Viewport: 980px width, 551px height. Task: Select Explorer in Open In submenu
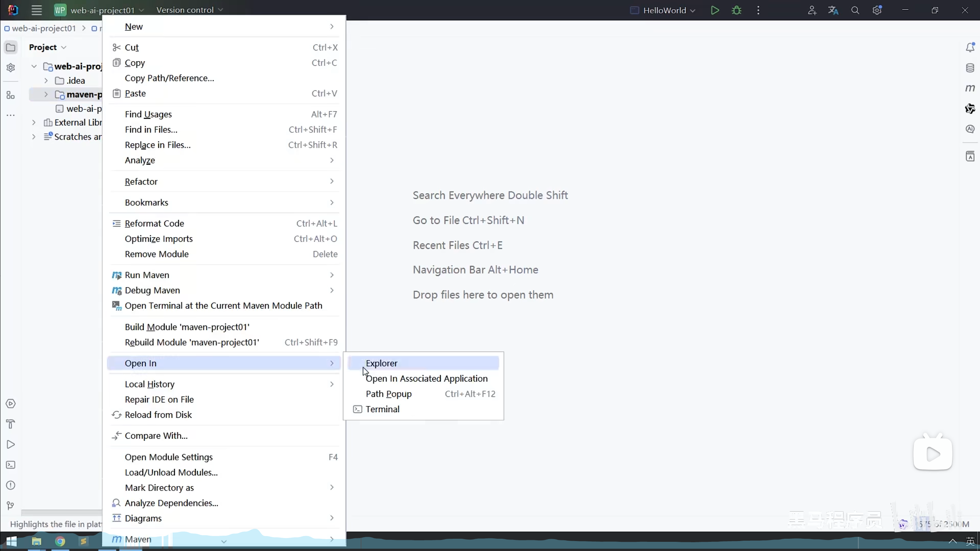coord(382,363)
